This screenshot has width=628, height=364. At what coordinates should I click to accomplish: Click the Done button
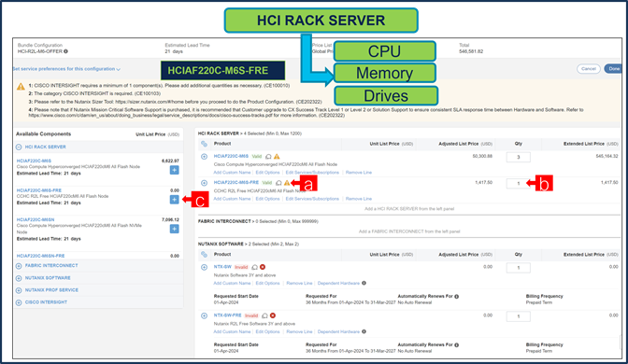tap(613, 69)
